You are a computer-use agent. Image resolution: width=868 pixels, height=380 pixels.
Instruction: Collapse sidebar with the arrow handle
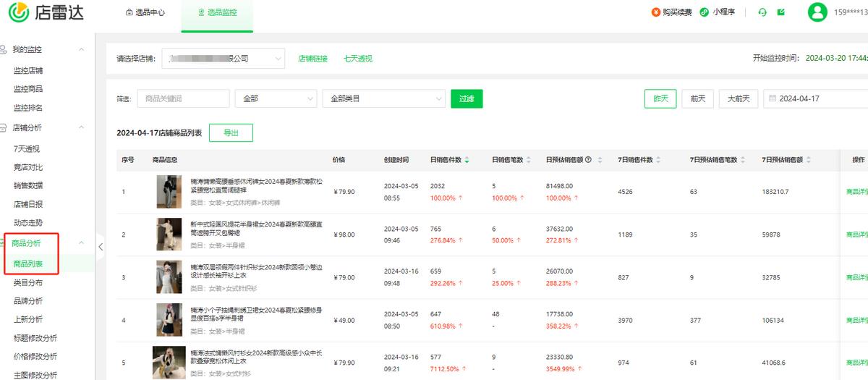pos(101,247)
